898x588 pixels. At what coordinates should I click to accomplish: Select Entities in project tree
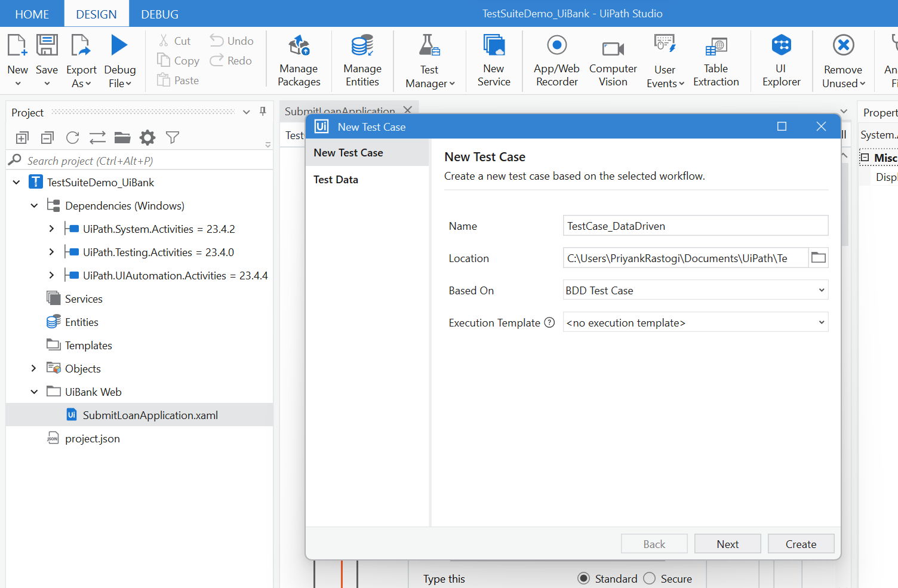coord(72,322)
